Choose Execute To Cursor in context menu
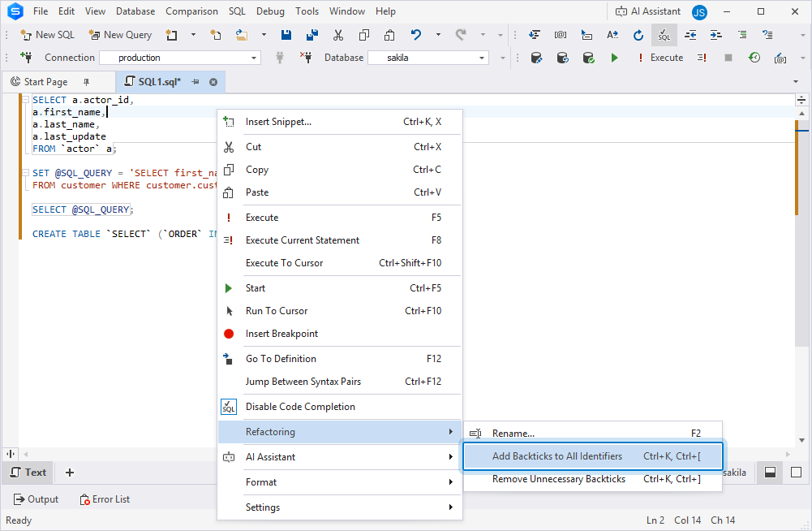The height and width of the screenshot is (531, 812). pos(339,263)
